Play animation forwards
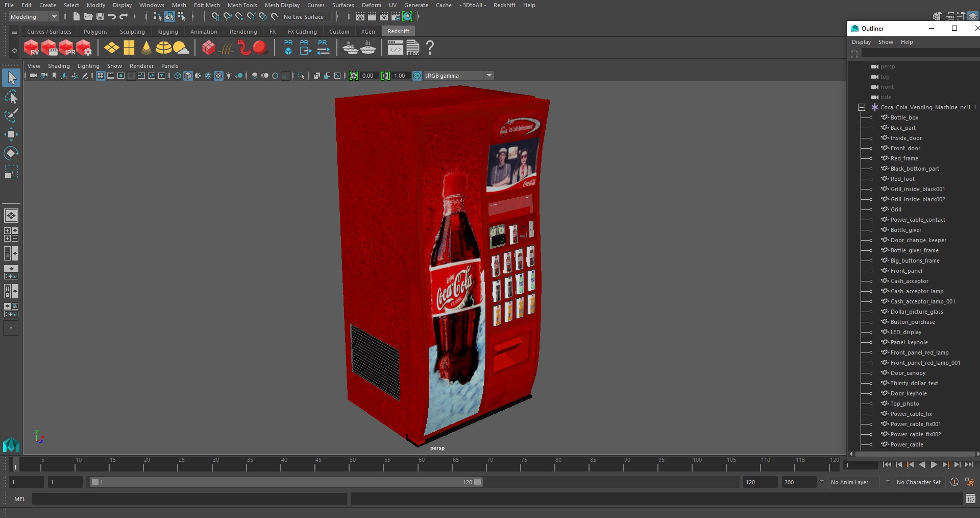Screen dimensions: 980x518 (934, 464)
